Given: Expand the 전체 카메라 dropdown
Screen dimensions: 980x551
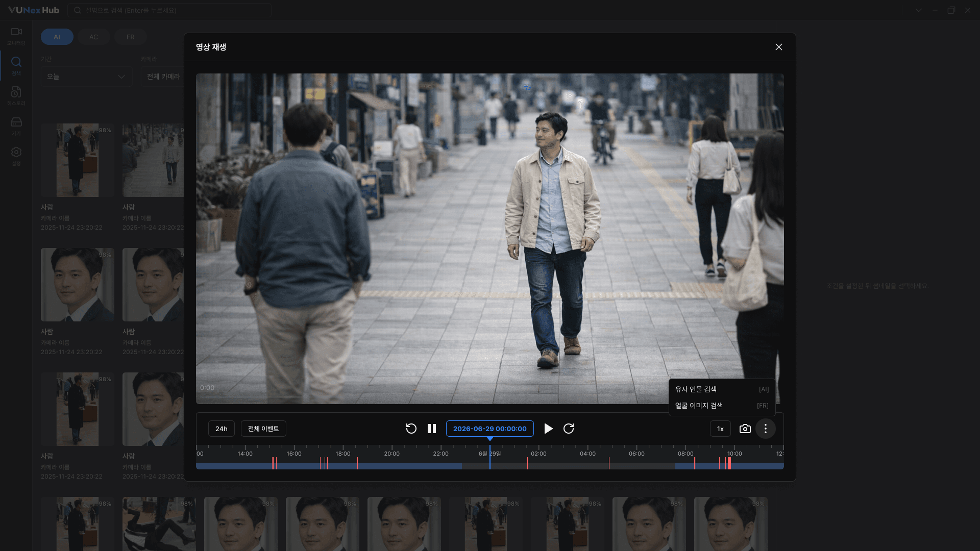Looking at the screenshot, I should click(163, 77).
